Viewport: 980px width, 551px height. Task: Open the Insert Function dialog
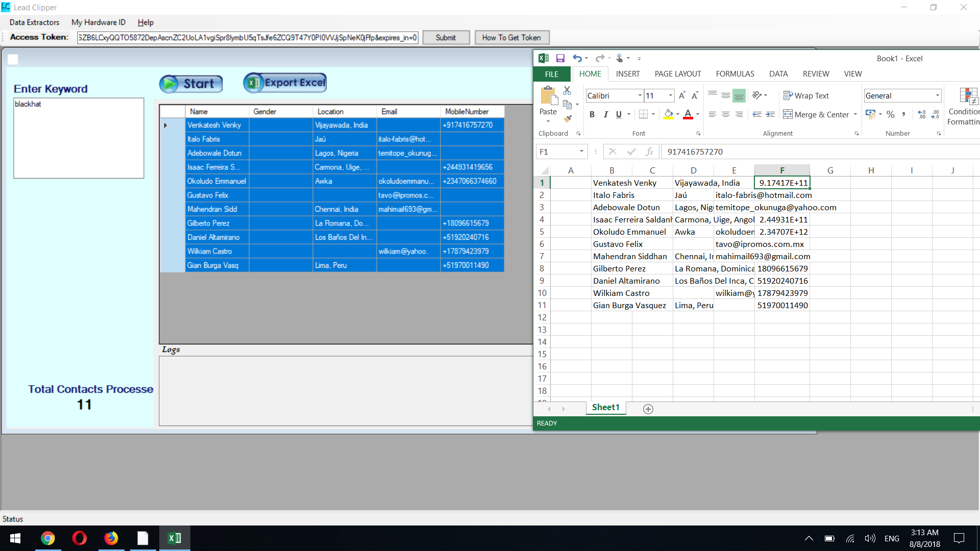(649, 152)
